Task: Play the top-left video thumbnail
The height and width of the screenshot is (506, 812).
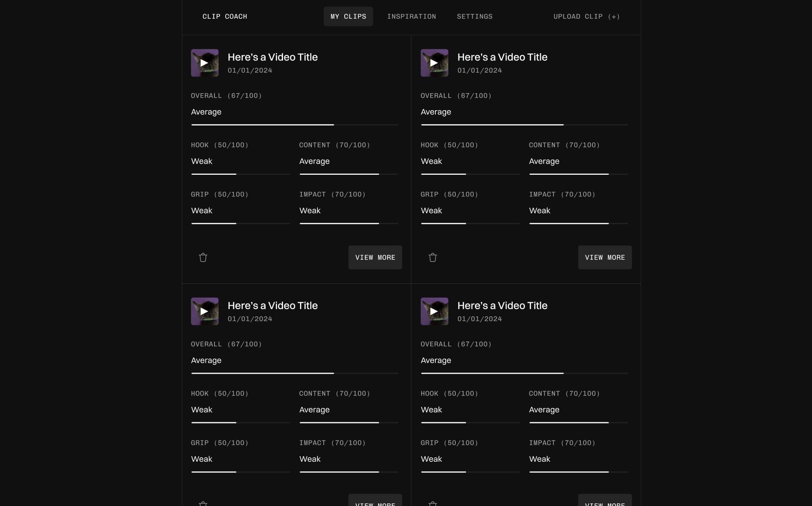Action: (205, 63)
